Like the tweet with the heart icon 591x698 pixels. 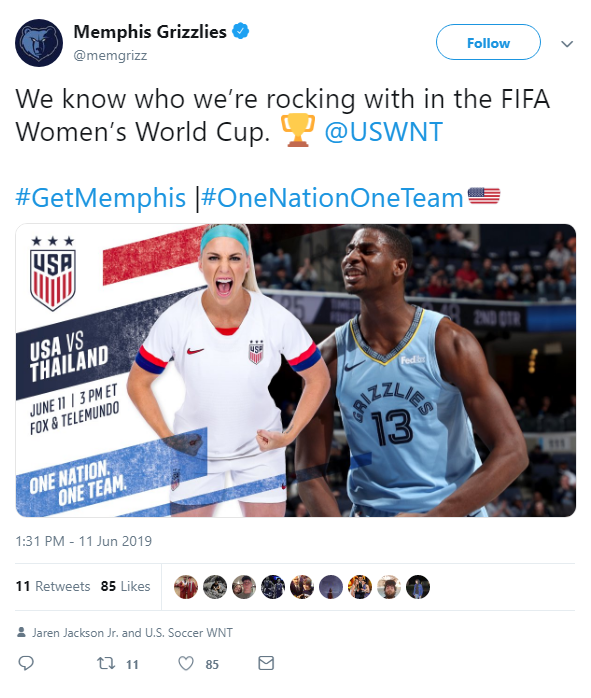point(186,664)
